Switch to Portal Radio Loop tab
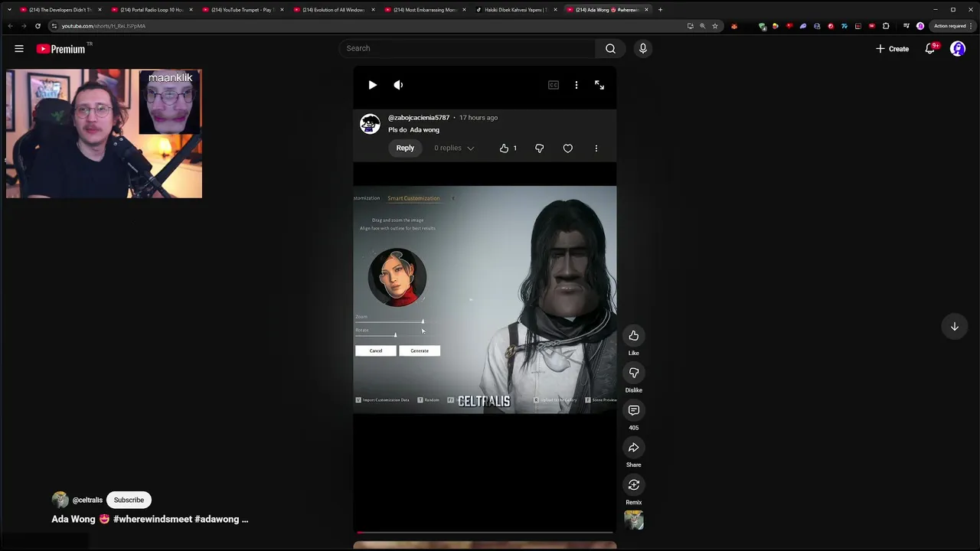980x551 pixels. pyautogui.click(x=152, y=10)
